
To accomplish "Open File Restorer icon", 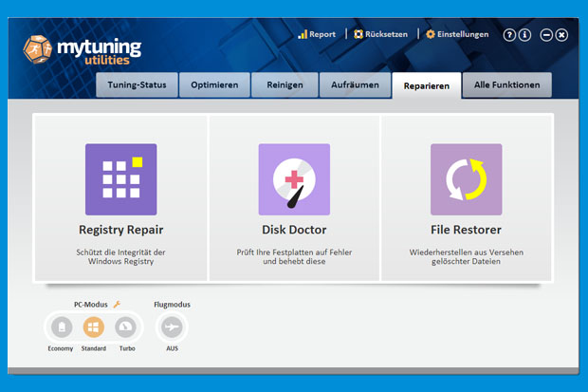I will click(466, 179).
